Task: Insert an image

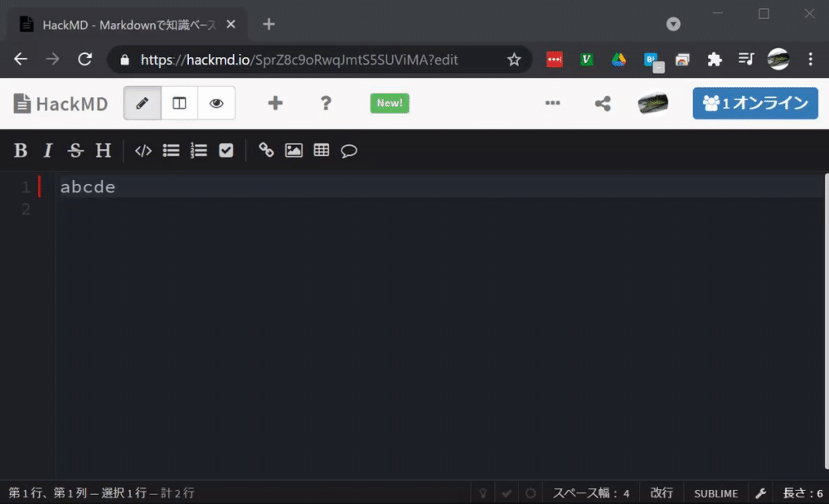Action: [x=293, y=150]
